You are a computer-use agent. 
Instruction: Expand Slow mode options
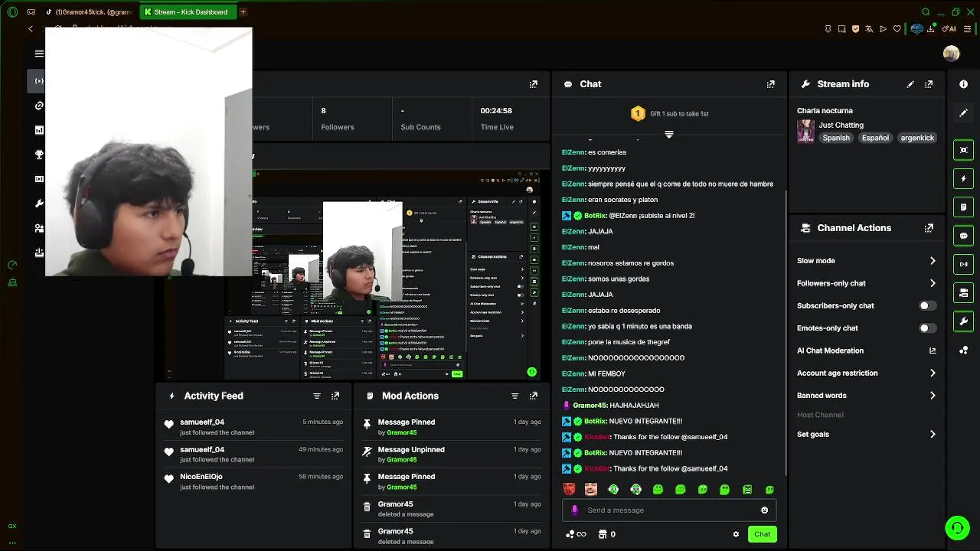pos(933,261)
